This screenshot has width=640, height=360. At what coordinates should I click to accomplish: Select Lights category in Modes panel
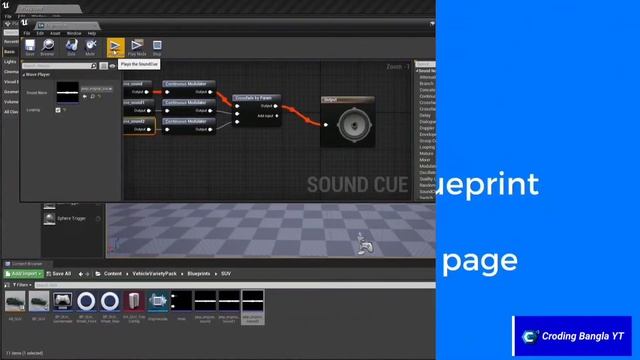pyautogui.click(x=10, y=62)
